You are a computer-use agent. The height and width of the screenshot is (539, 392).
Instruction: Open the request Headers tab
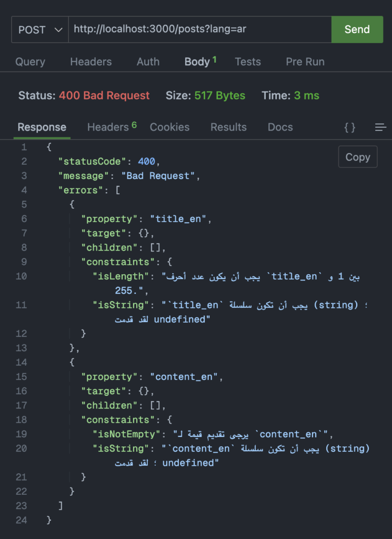pyautogui.click(x=91, y=62)
